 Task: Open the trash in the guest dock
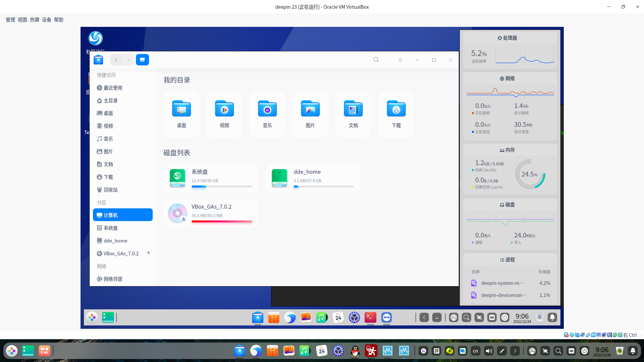(540, 317)
